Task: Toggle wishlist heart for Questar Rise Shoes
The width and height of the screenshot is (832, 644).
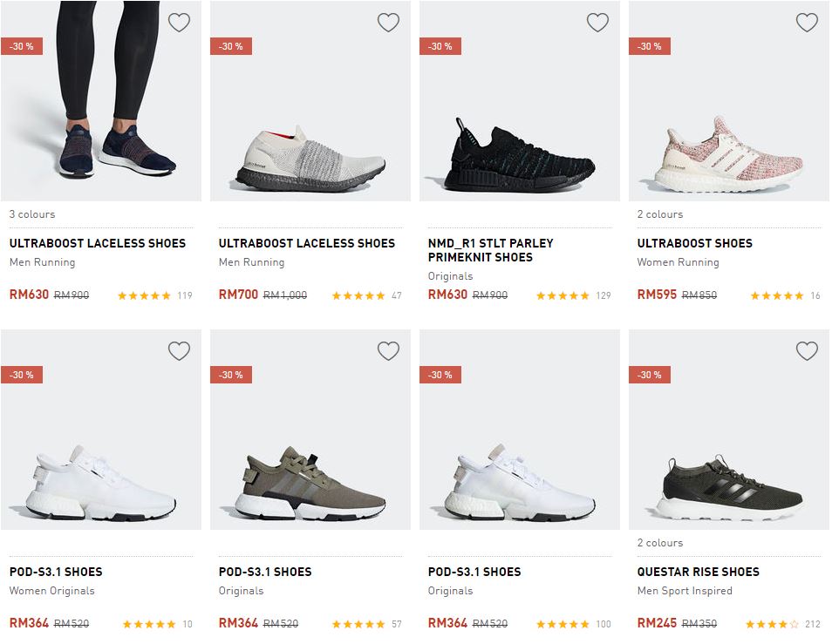Action: 807,351
